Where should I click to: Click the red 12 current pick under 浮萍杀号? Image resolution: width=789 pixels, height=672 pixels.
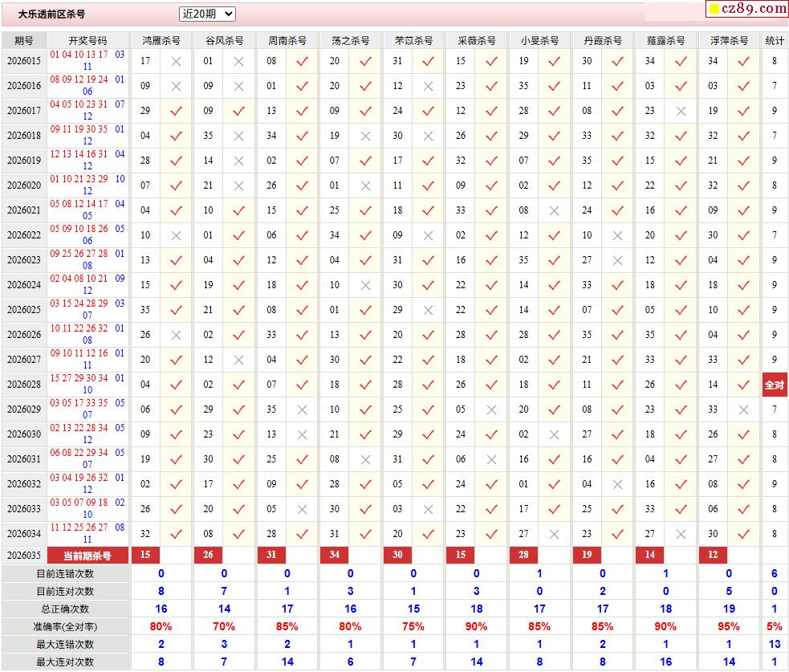coord(714,555)
